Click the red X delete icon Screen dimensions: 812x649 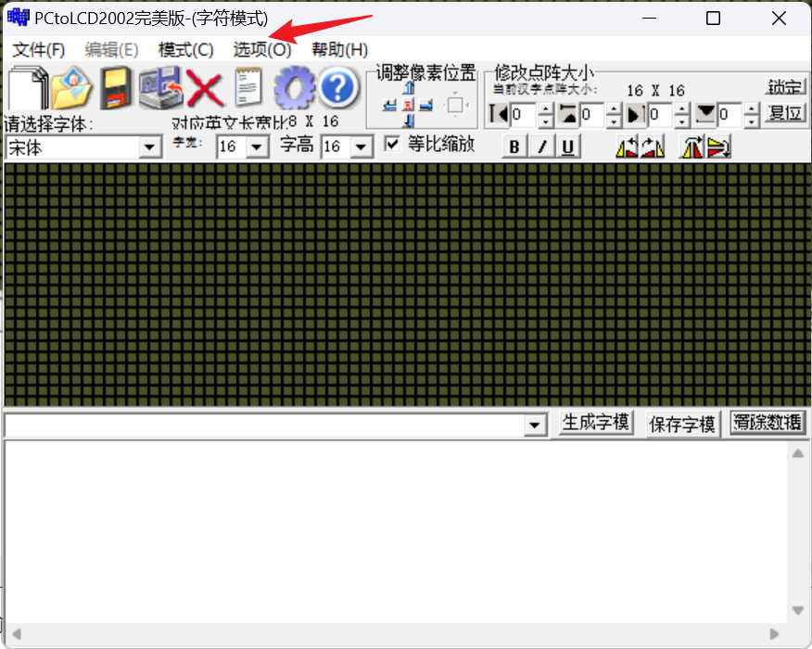pos(205,89)
